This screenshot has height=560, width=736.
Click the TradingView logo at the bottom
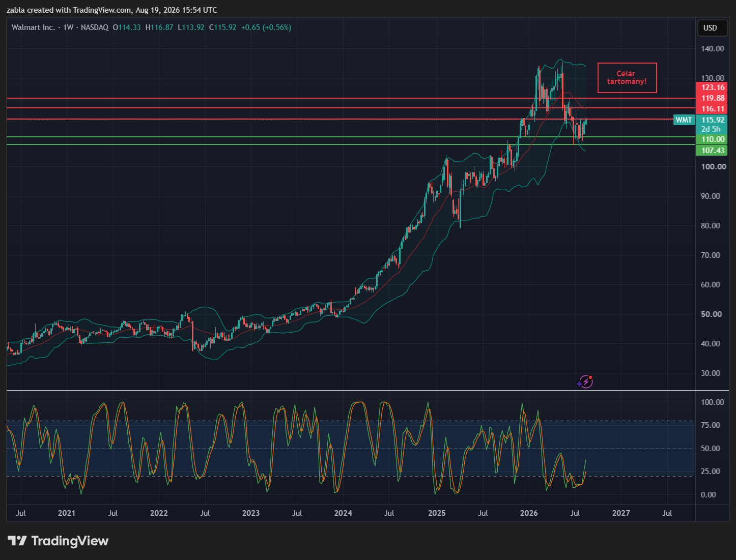58,541
